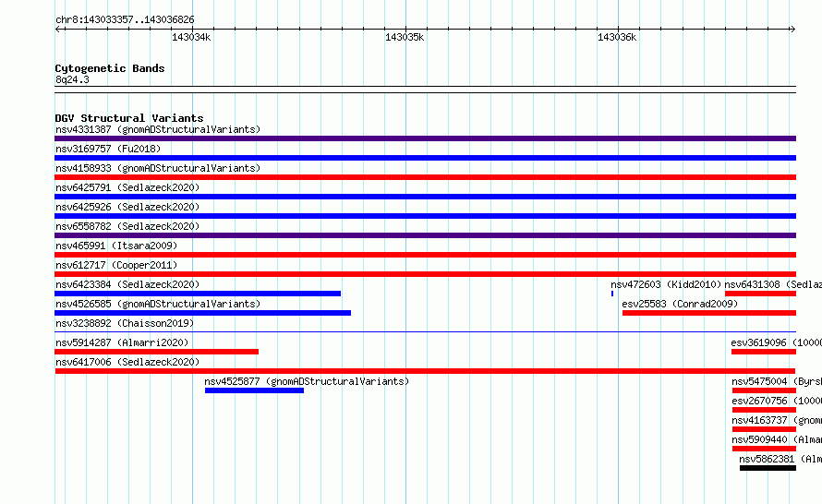The width and height of the screenshot is (822, 504).
Task: Open nsv4525877 gnomAD variant label
Action: pyautogui.click(x=307, y=381)
